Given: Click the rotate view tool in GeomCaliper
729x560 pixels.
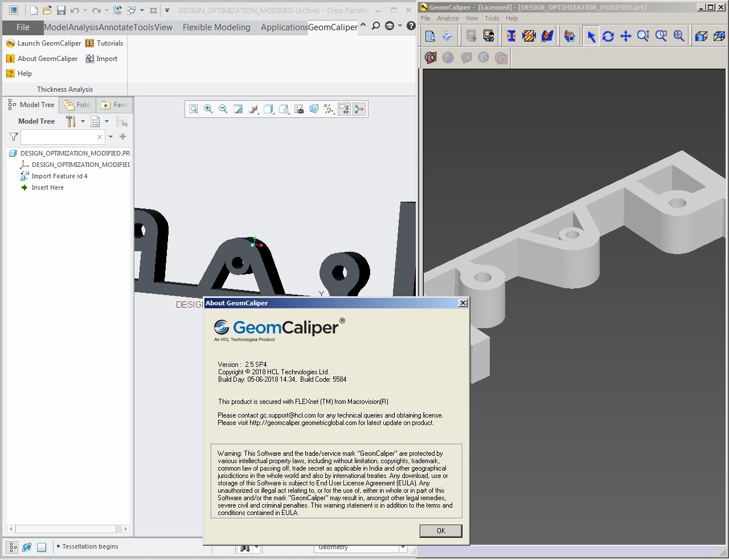Looking at the screenshot, I should click(608, 36).
